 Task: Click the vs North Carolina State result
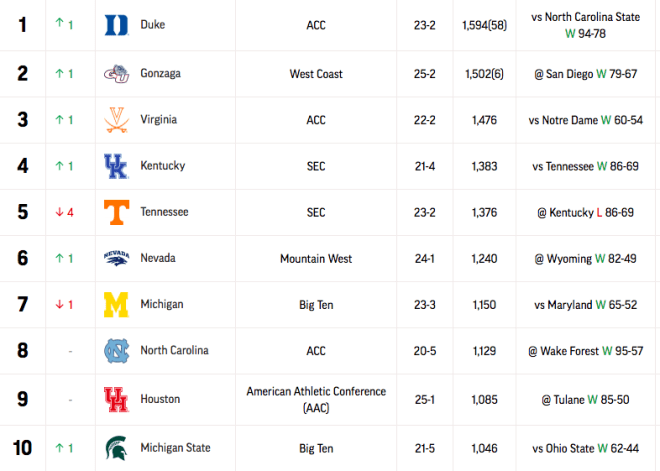[585, 25]
